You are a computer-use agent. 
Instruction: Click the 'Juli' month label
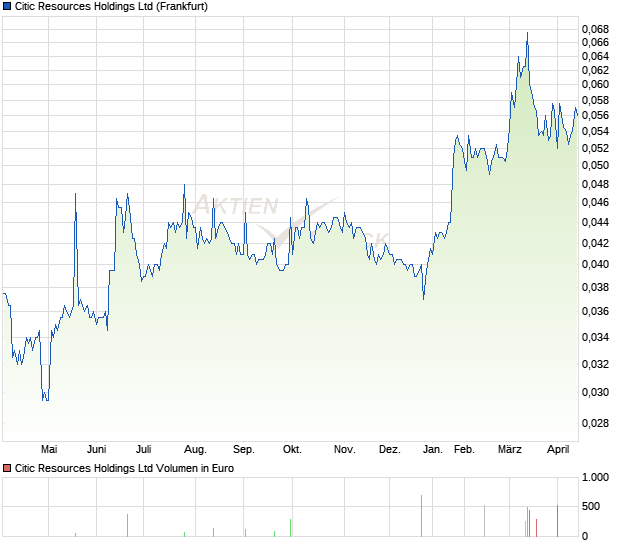point(144,450)
